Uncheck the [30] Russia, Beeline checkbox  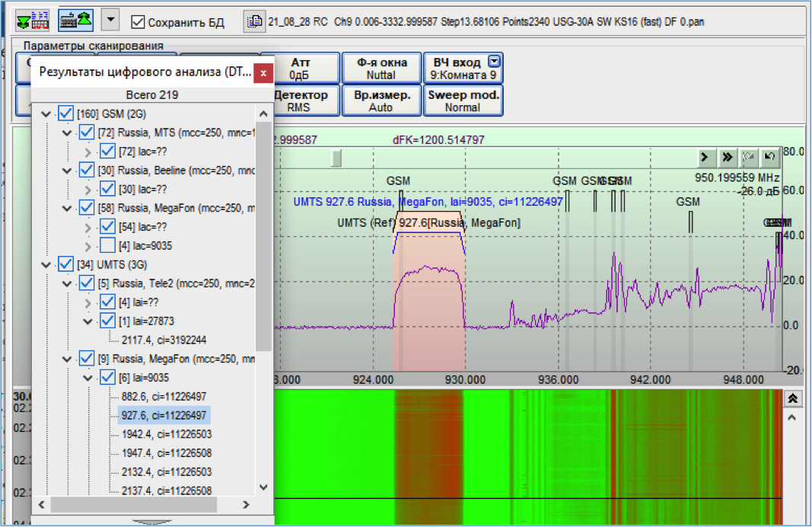coord(87,170)
